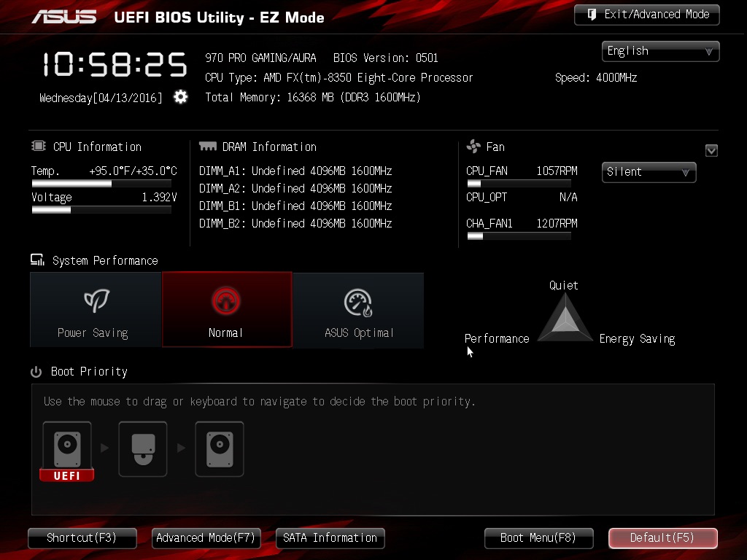Click the Voltage 1.392V value

160,197
